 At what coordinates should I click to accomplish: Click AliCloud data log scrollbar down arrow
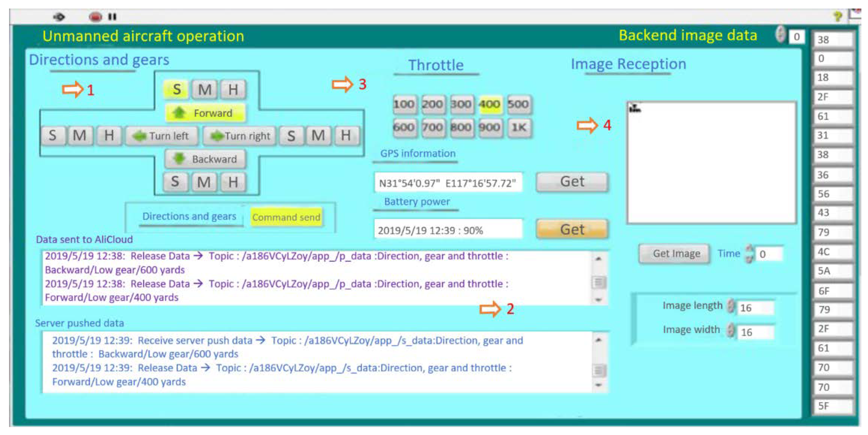598,300
